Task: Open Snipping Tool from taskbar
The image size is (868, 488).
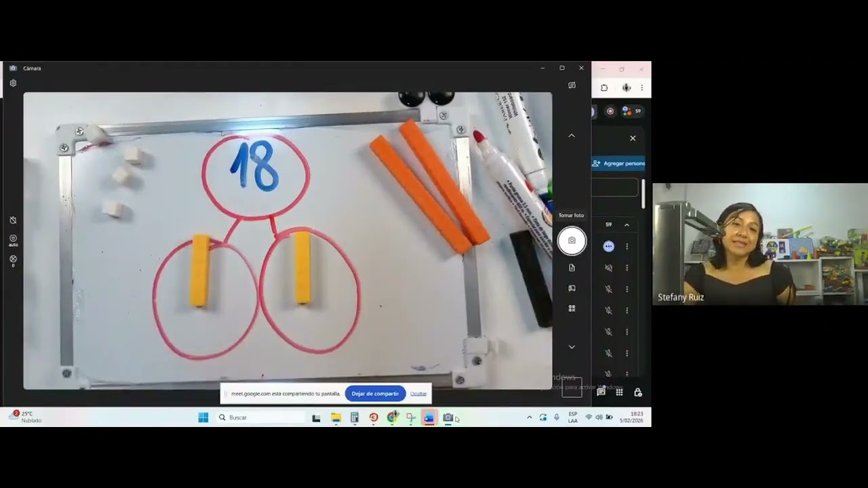Action: 410,418
